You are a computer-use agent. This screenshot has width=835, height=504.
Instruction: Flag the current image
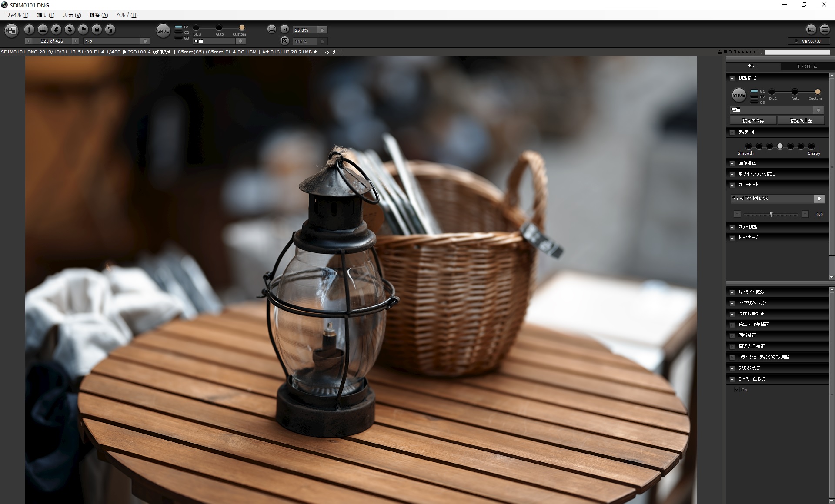(x=83, y=29)
